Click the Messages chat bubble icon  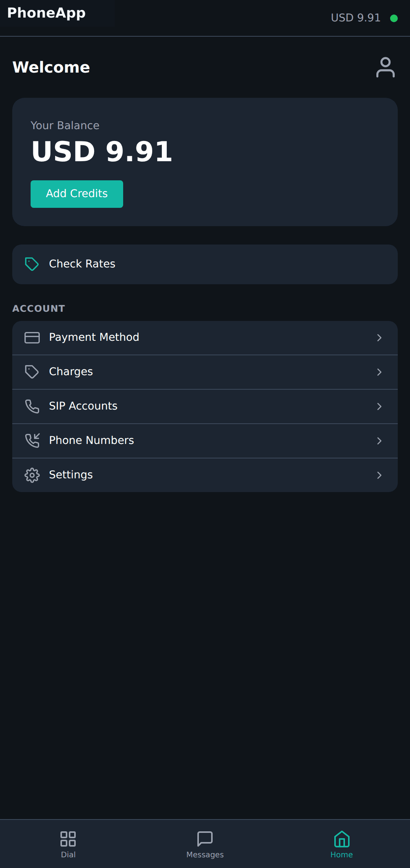pos(205,839)
